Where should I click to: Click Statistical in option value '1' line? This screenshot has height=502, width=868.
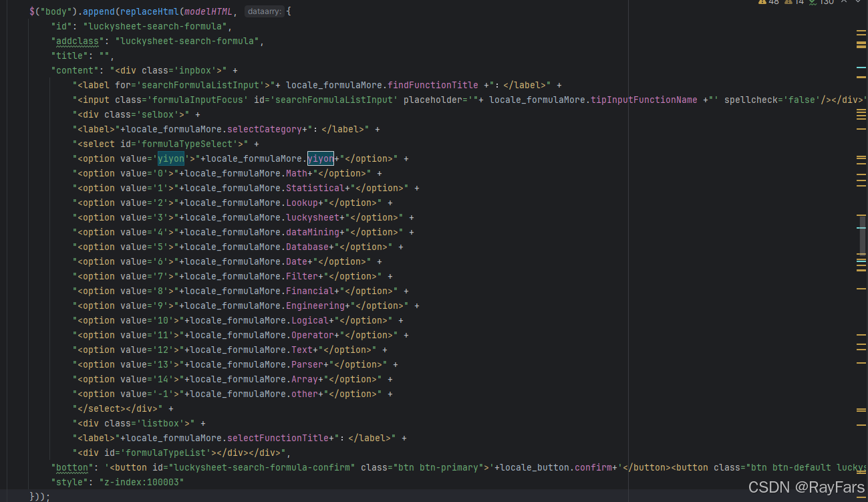tap(315, 188)
